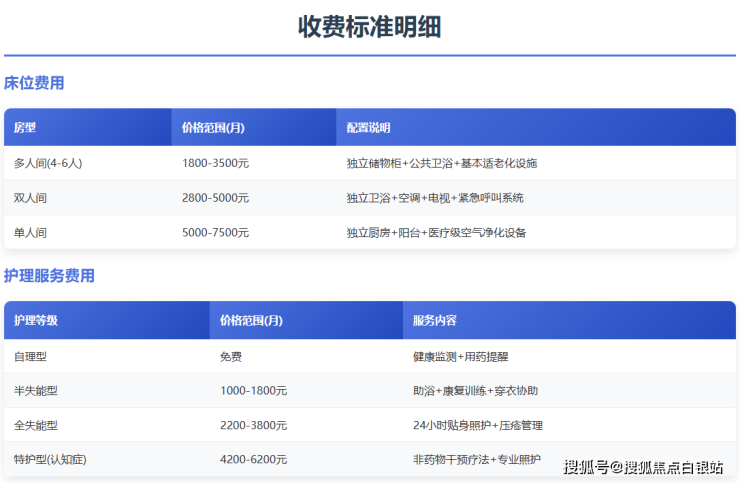This screenshot has height=483, width=740.
Task: Select the 免费 price cell
Action: (230, 356)
